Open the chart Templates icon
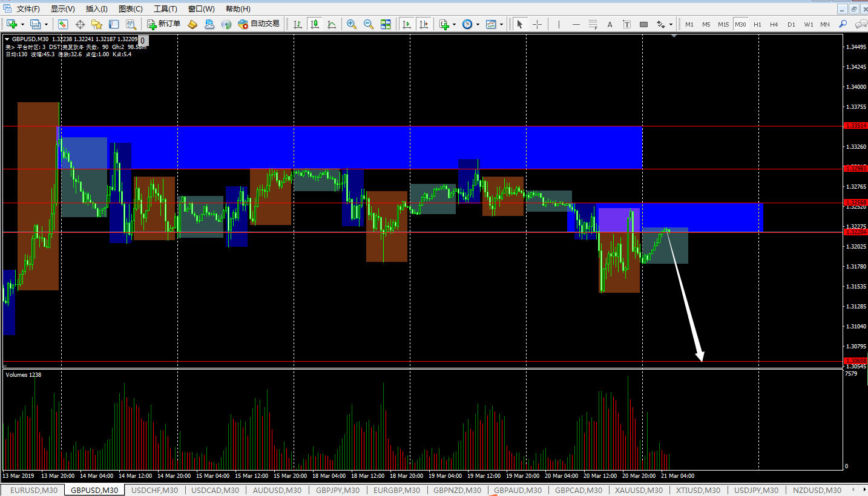 coord(491,24)
